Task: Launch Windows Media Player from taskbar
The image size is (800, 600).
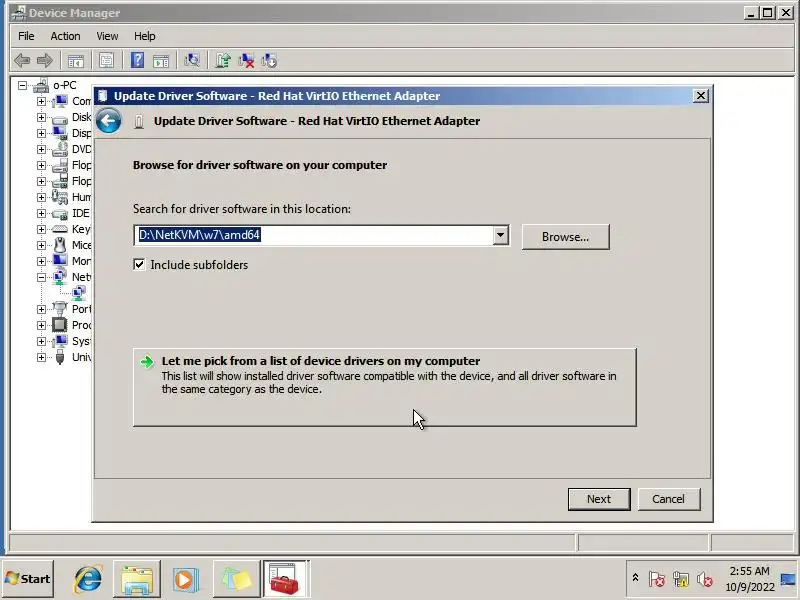Action: [x=186, y=579]
